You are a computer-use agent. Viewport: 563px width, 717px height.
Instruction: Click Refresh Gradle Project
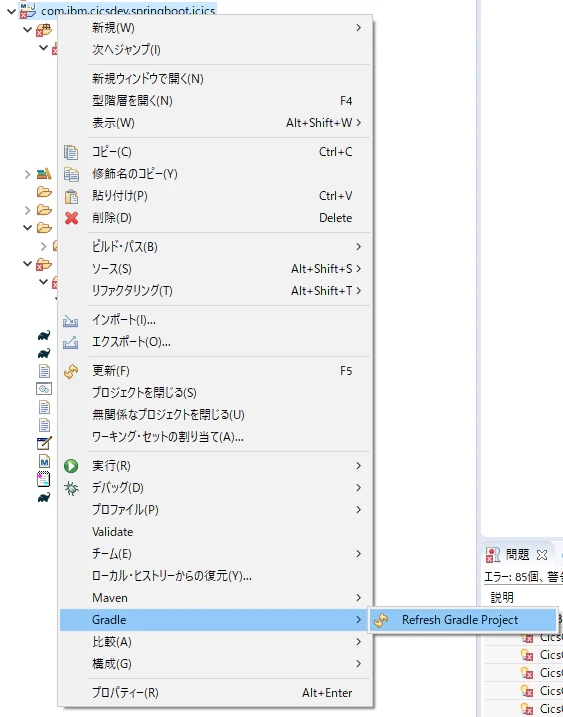(x=463, y=620)
